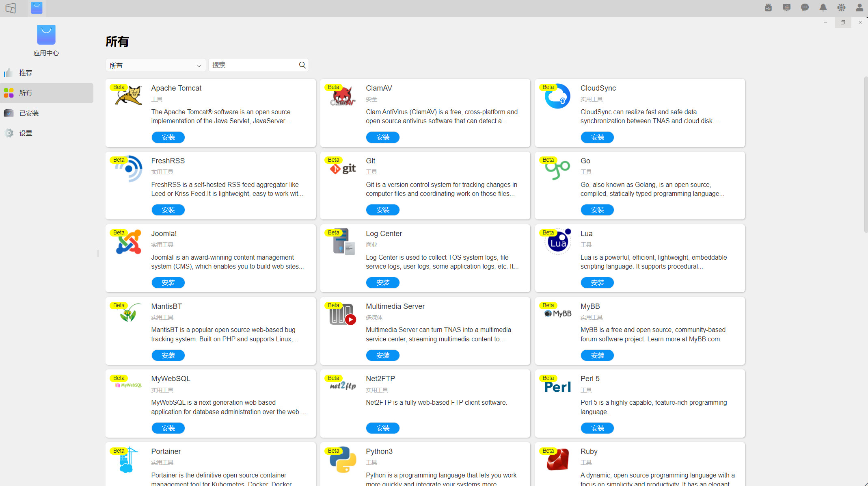Open the language globe icon
Screen dimensions: 868x486
pos(841,7)
